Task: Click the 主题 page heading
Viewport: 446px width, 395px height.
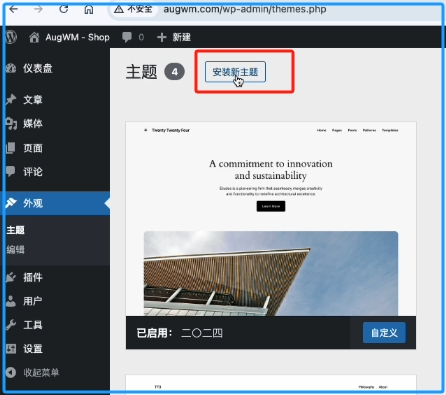Action: (x=141, y=72)
